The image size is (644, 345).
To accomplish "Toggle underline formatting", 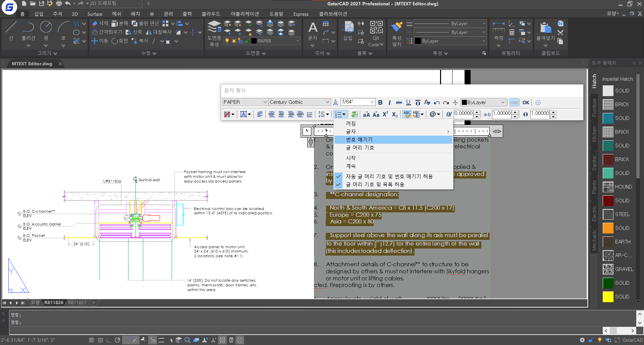I will point(408,102).
